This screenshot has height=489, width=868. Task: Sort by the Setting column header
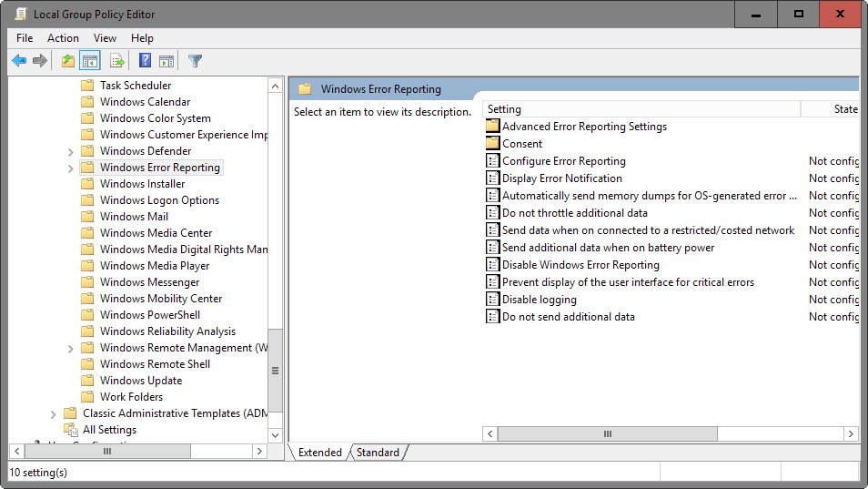point(641,109)
